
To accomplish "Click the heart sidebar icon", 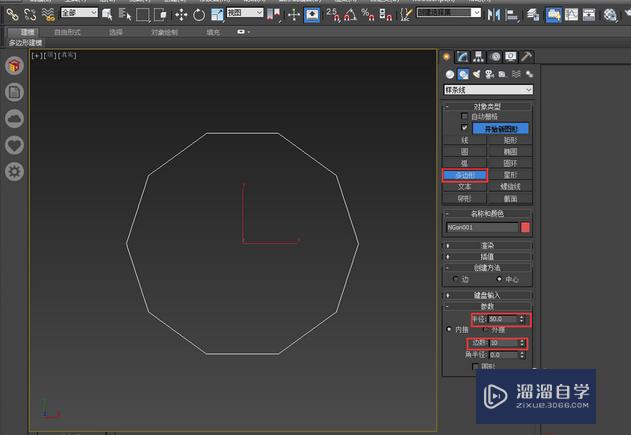I will (x=14, y=145).
